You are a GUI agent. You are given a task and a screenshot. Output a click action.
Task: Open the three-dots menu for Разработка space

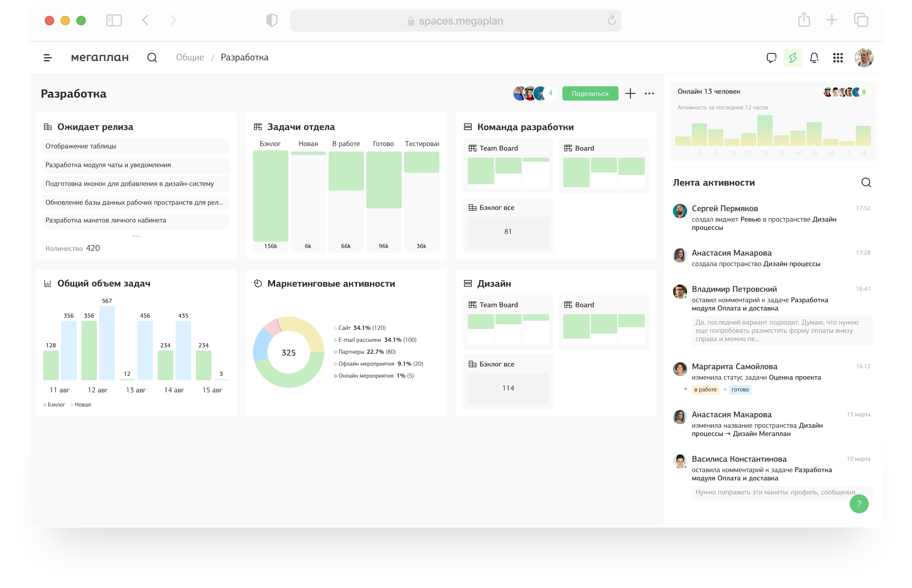(649, 94)
